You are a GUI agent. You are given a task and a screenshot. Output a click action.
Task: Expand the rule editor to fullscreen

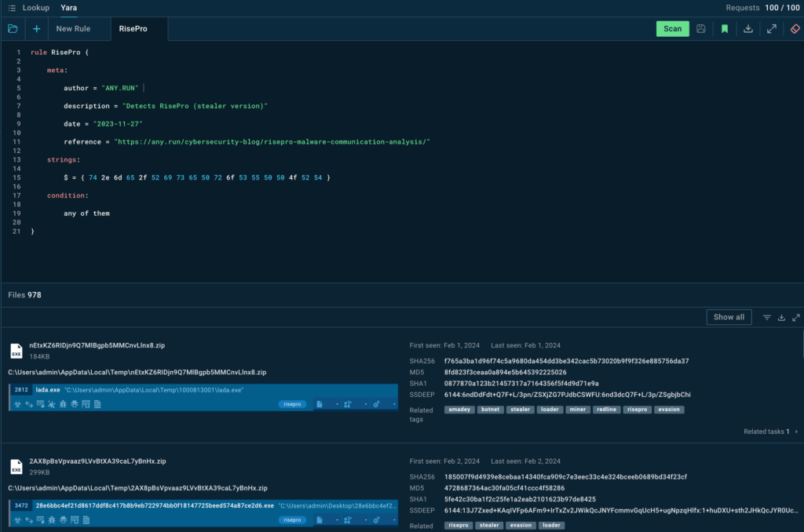click(x=772, y=29)
